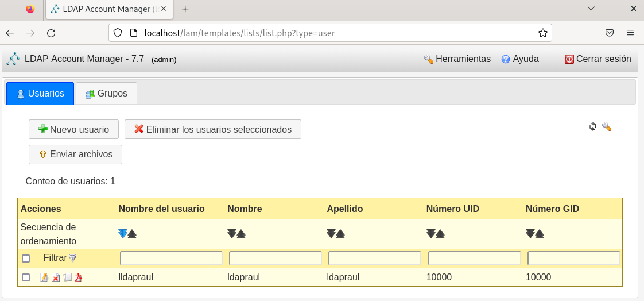Image resolution: width=644 pixels, height=301 pixels.
Task: Click the funnel icon next to Filtrar
Action: (x=72, y=258)
